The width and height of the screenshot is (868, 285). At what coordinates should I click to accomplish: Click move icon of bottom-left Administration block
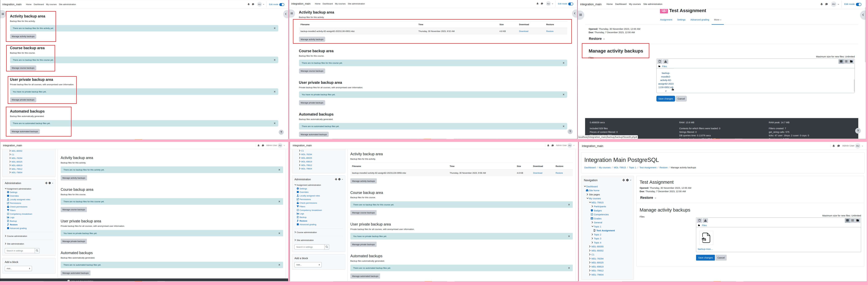coord(46,183)
